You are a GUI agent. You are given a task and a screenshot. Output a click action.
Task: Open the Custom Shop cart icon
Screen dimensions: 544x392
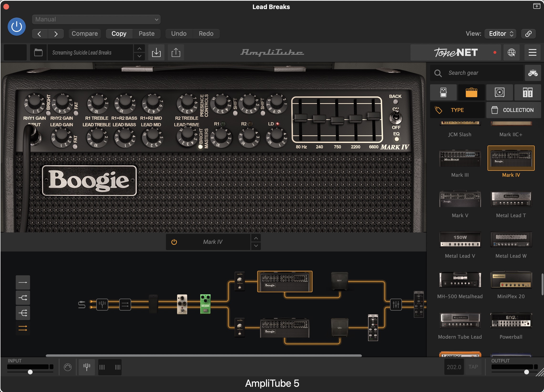[533, 73]
